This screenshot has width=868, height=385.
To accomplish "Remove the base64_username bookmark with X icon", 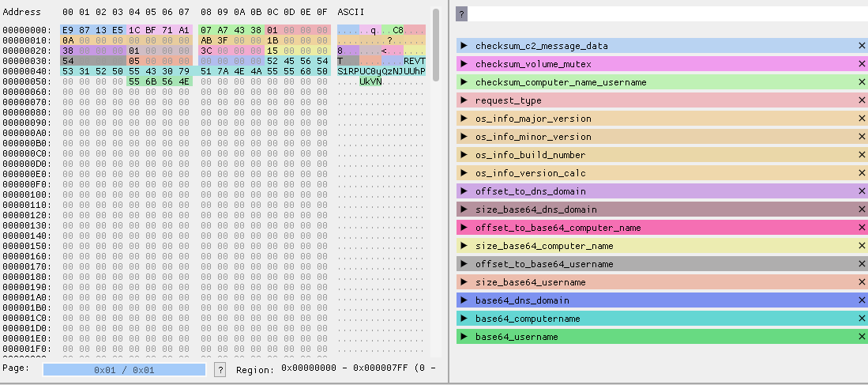I will pos(862,337).
